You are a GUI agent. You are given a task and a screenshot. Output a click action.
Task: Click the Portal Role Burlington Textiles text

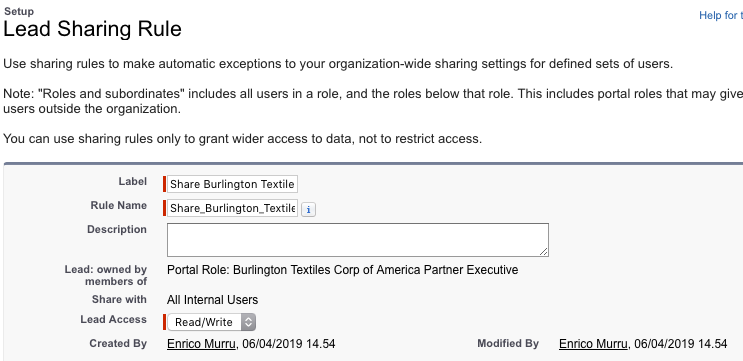coord(343,270)
